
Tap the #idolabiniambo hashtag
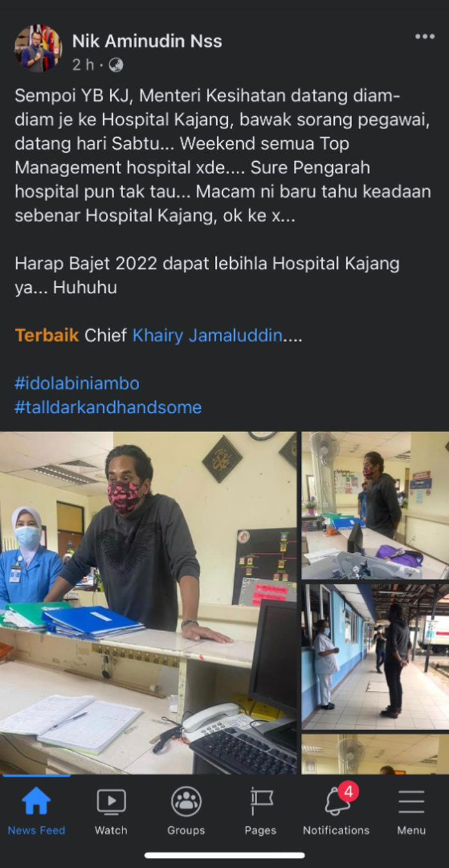[77, 383]
